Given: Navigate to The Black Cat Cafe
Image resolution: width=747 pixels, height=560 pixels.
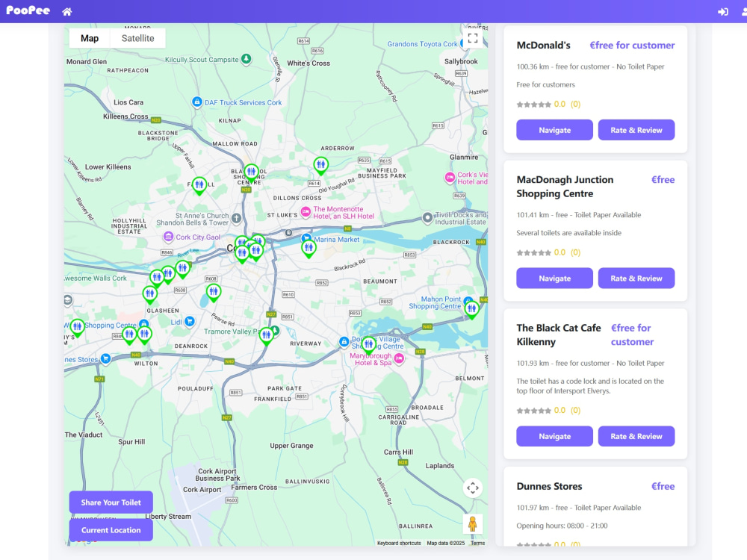Looking at the screenshot, I should pyautogui.click(x=554, y=436).
